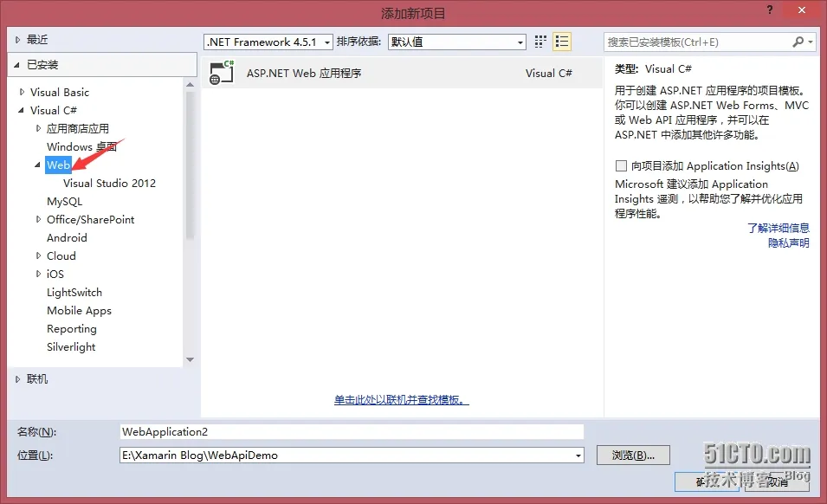
Task: Click the 已安装 header label
Action: point(42,65)
